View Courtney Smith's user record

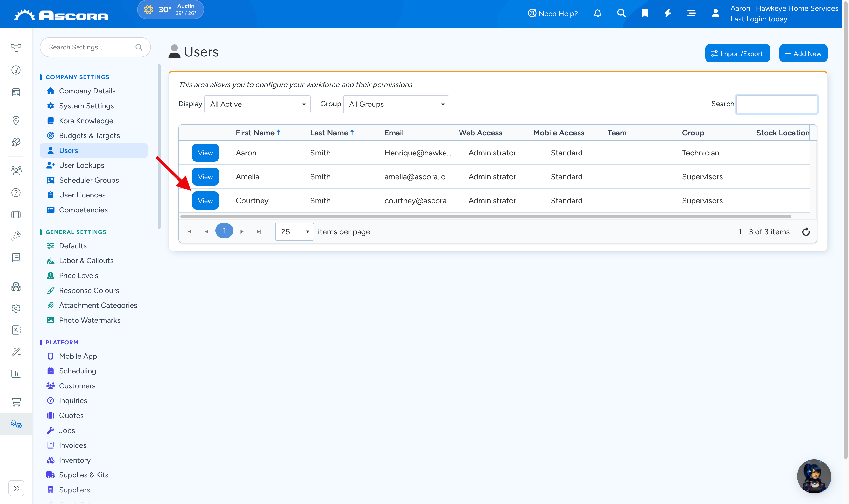205,200
